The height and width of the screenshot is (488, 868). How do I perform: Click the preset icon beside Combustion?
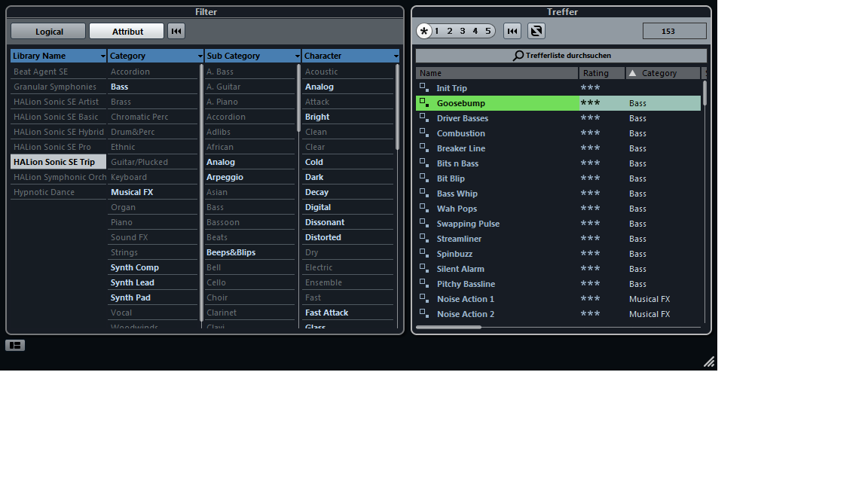coord(424,133)
